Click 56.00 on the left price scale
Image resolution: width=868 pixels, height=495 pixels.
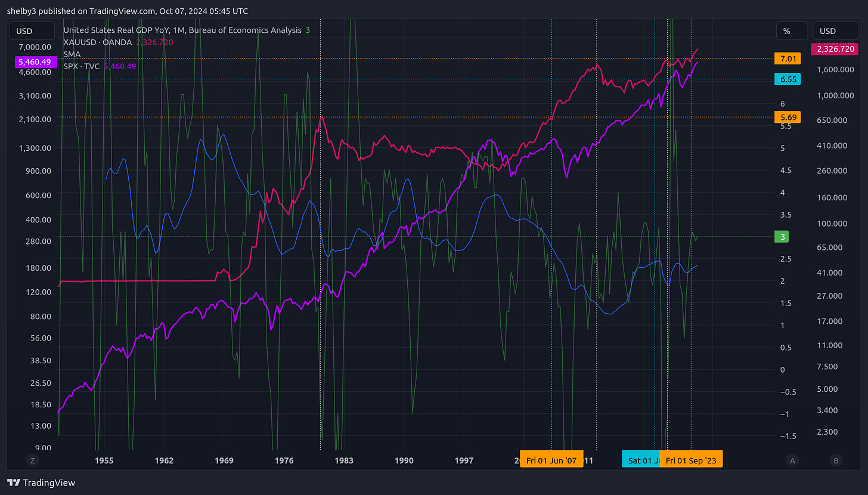42,338
